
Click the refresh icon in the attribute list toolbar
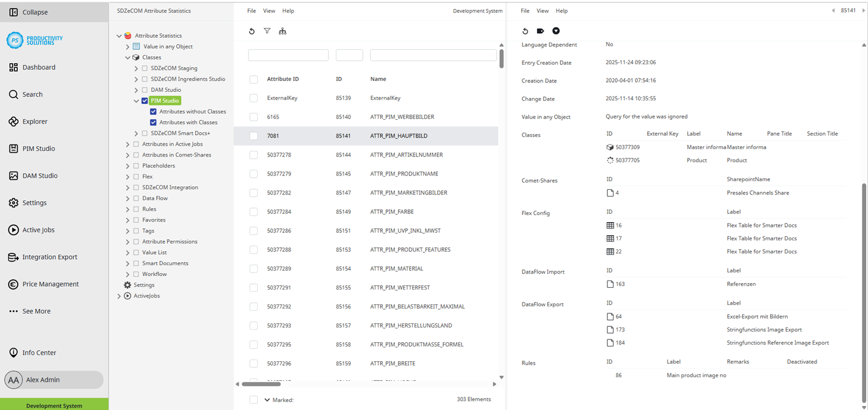[251, 31]
